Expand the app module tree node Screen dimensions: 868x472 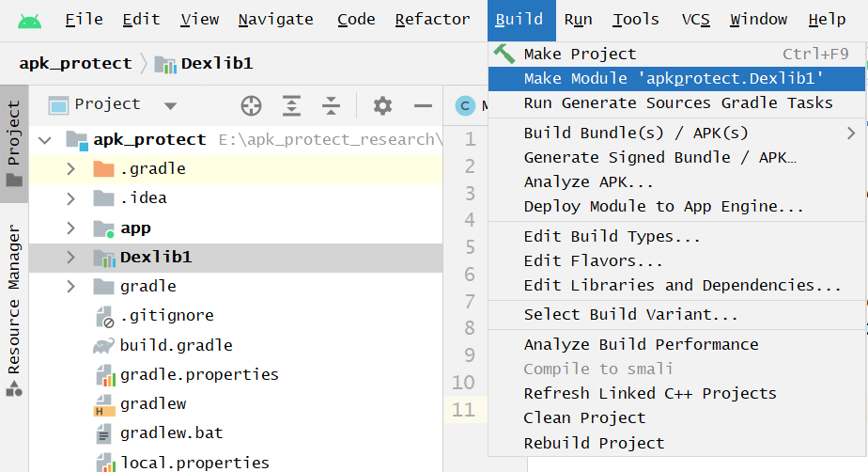[x=70, y=228]
